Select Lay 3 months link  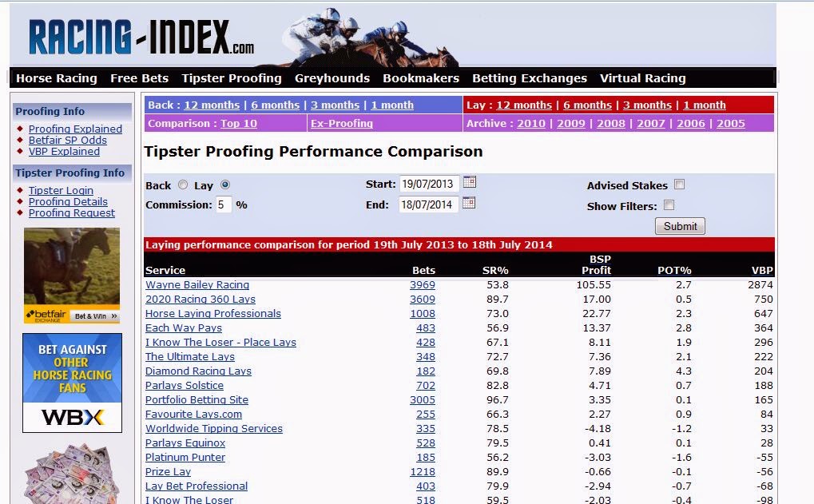647,105
